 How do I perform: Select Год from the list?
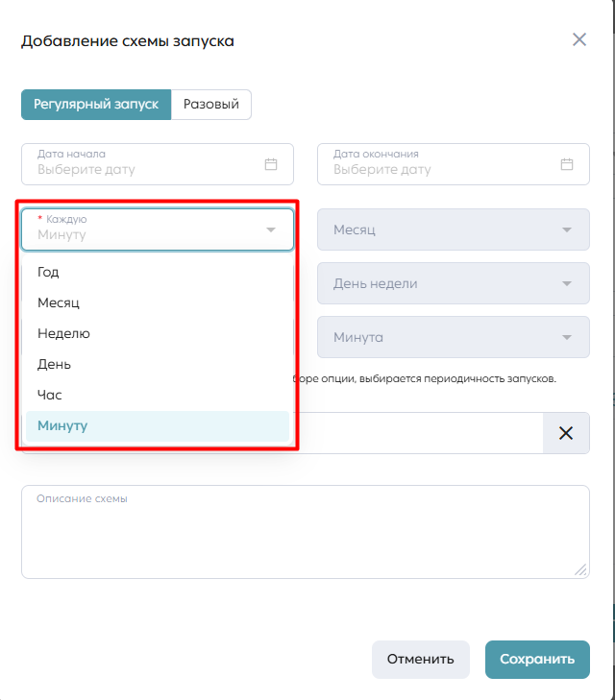pos(158,272)
